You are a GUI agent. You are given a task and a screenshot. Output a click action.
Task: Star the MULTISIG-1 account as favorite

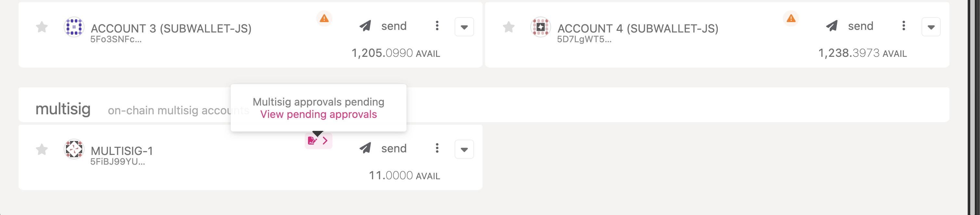point(42,149)
